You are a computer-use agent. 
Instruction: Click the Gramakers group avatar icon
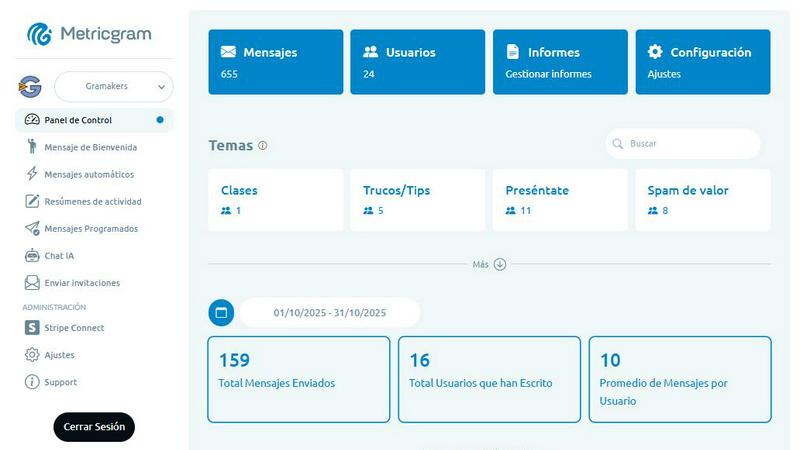click(x=30, y=87)
